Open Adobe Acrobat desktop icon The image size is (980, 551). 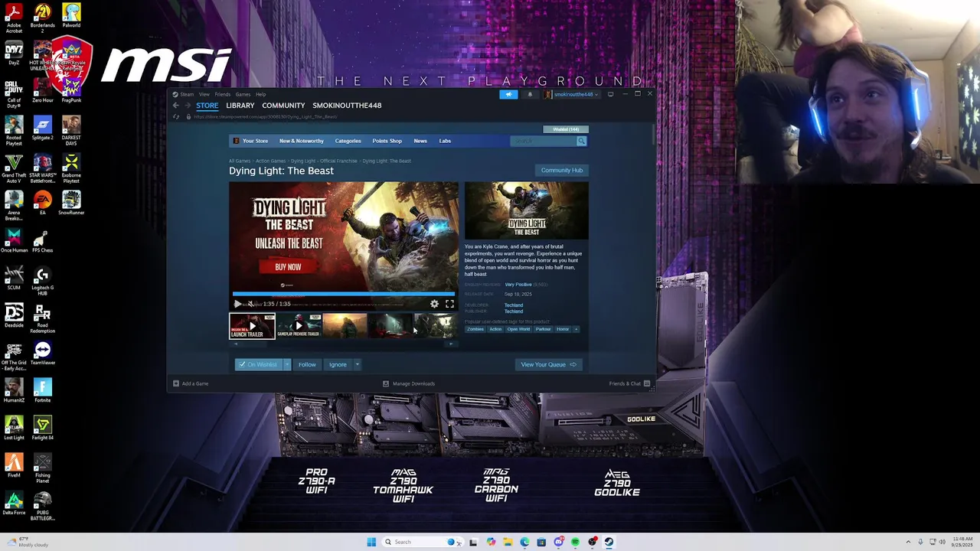point(14,17)
